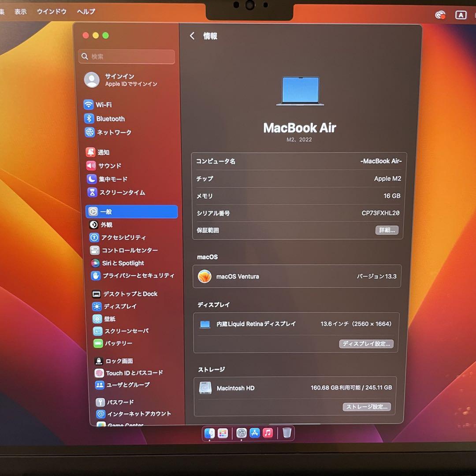Click the MacBook Air laptop image
The image size is (476, 476).
(300, 91)
